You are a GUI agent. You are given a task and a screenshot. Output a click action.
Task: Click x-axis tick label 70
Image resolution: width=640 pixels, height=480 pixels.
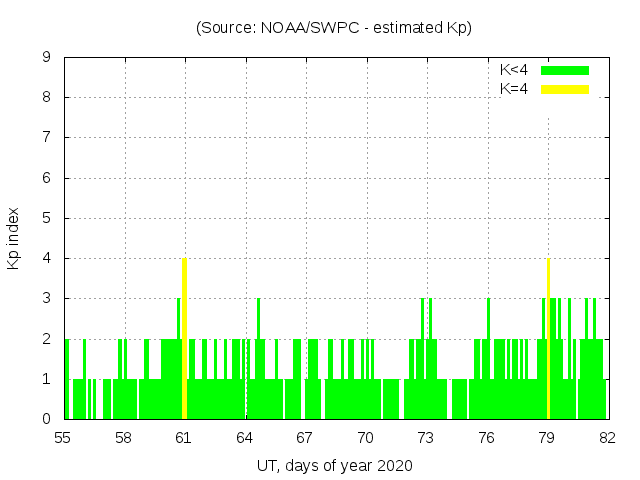[x=365, y=437]
